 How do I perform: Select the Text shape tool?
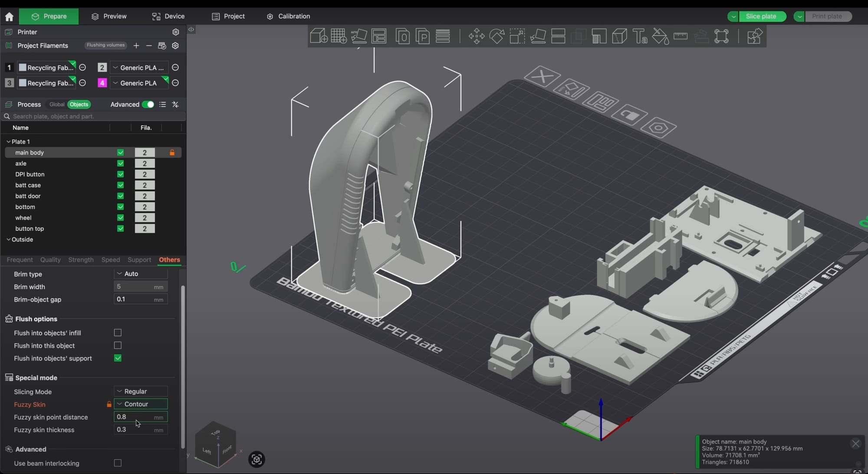point(639,36)
